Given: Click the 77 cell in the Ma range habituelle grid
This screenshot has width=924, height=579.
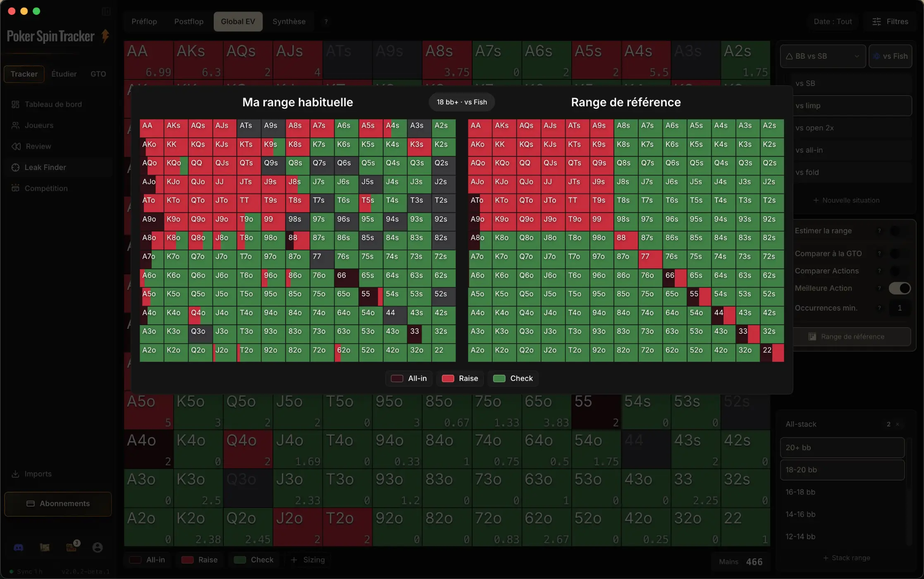Looking at the screenshot, I should (322, 259).
